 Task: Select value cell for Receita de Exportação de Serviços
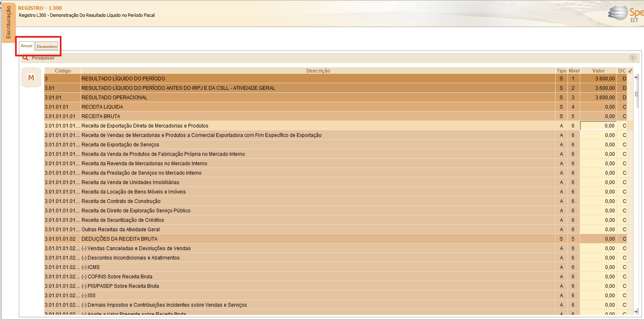[598, 145]
